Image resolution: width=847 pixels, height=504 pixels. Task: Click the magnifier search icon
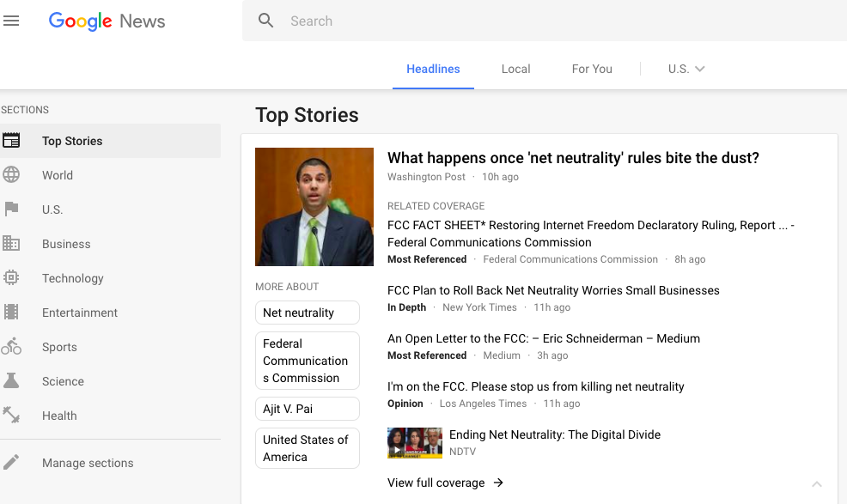[x=265, y=21]
